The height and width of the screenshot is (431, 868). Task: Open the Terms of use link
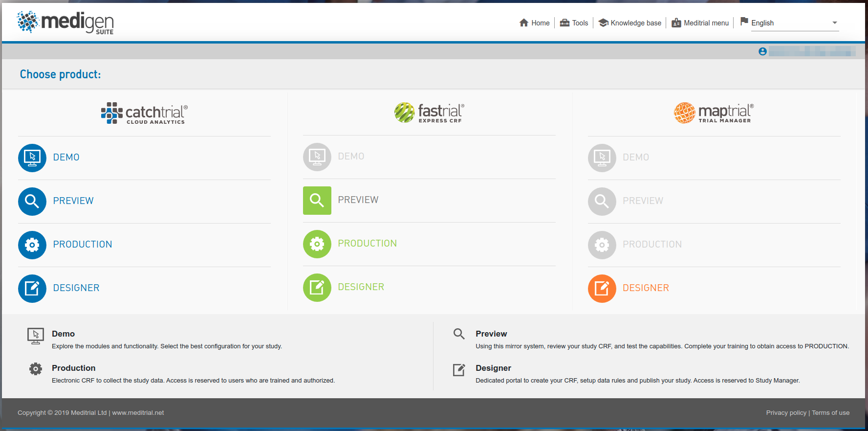point(831,413)
